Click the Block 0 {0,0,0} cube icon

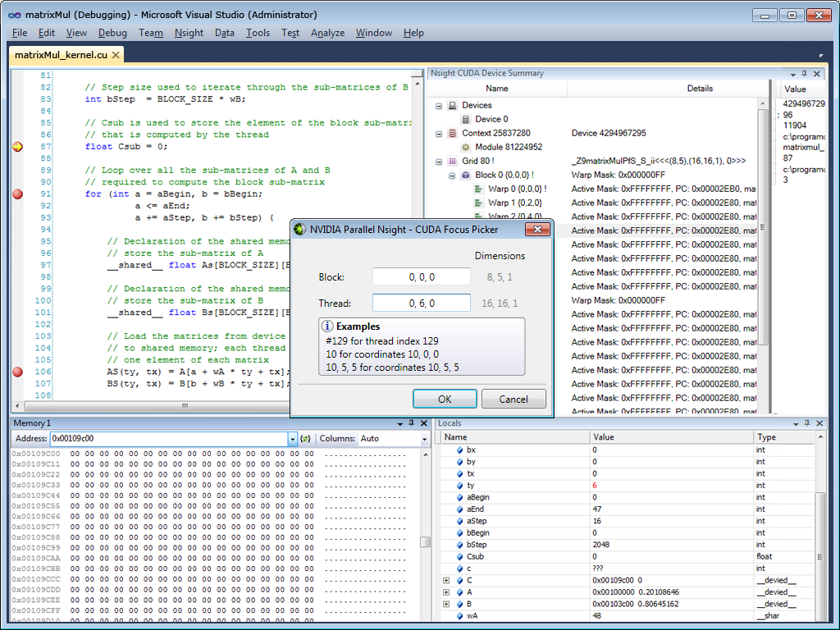tap(466, 176)
